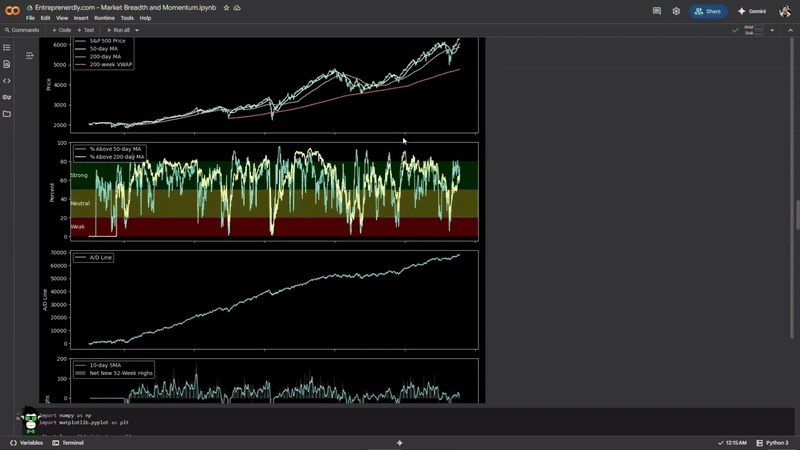The width and height of the screenshot is (800, 450).
Task: Open the Tools menu
Action: pyautogui.click(x=127, y=18)
